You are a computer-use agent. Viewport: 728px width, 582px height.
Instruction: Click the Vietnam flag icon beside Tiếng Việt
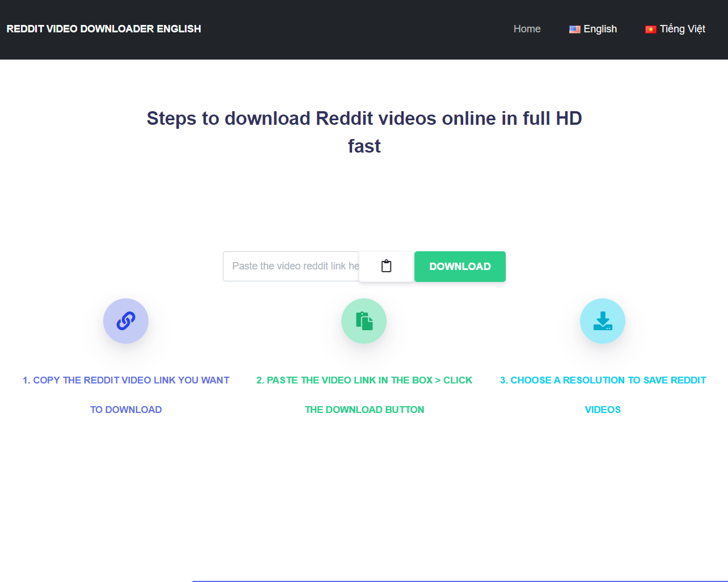pos(650,29)
